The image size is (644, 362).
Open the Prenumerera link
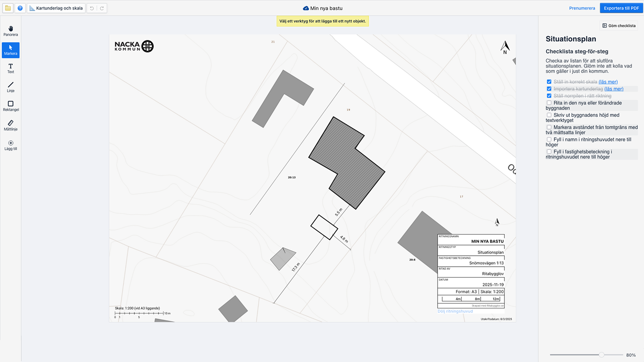(582, 8)
